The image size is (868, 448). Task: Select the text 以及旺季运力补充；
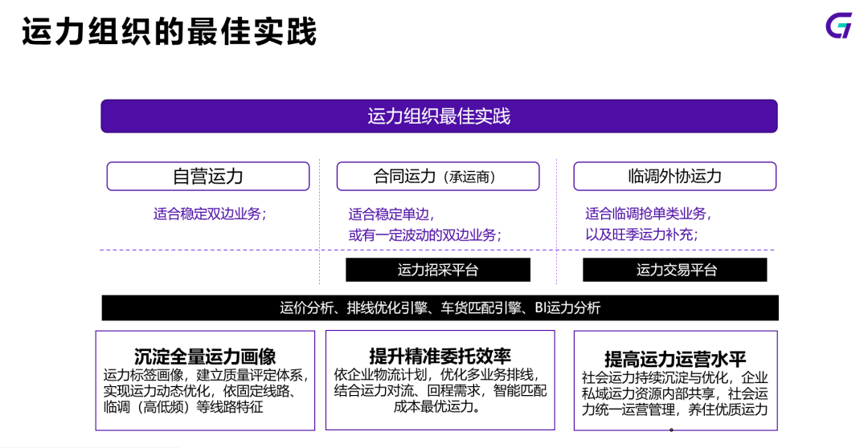[642, 234]
